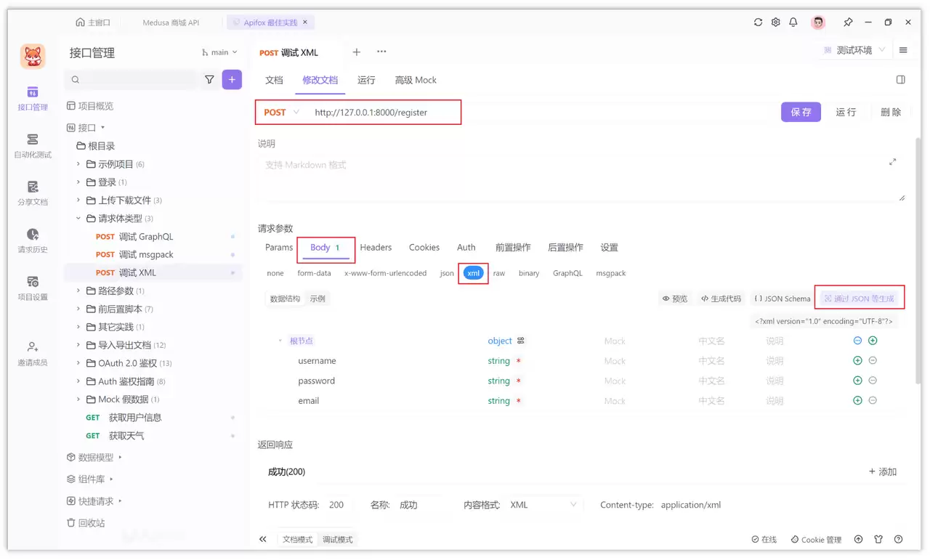Open the Headers request tab
Viewport: 930px width, 560px height.
click(x=376, y=248)
